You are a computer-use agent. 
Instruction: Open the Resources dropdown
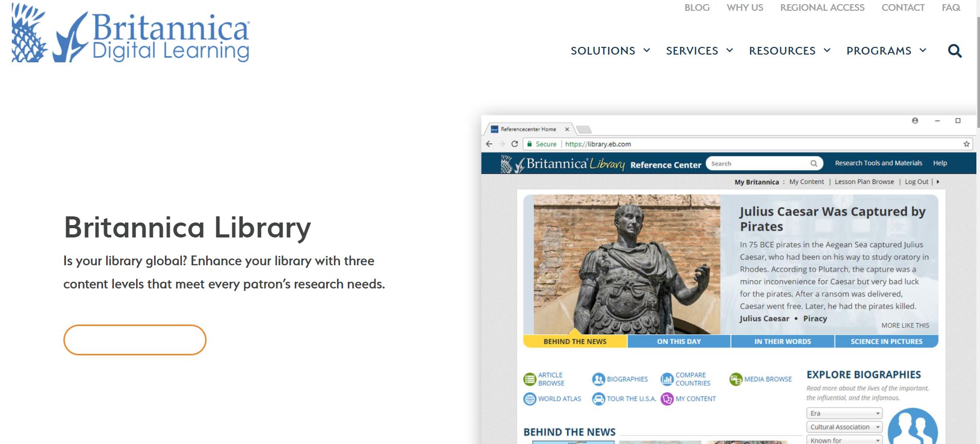790,50
